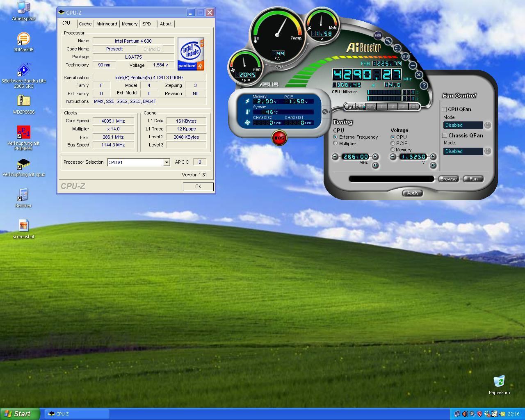Open SiSoftware Sandra Lite desktop icon
The height and width of the screenshot is (420, 525).
click(x=23, y=76)
